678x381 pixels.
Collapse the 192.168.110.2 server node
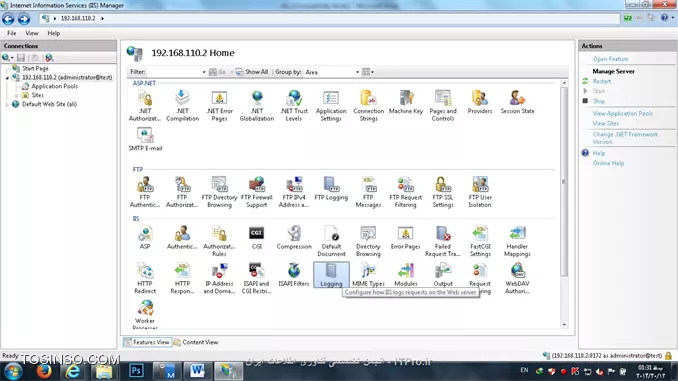[x=7, y=78]
